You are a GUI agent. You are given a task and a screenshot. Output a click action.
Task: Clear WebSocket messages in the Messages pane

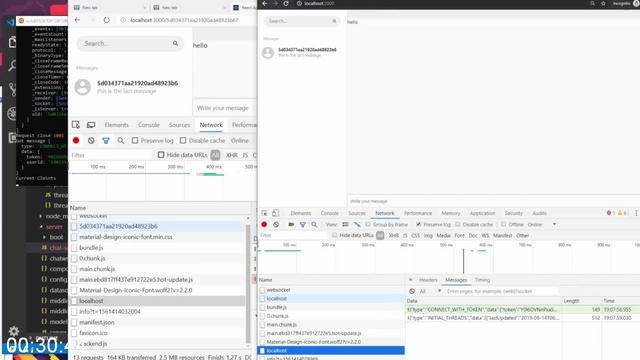(x=412, y=291)
